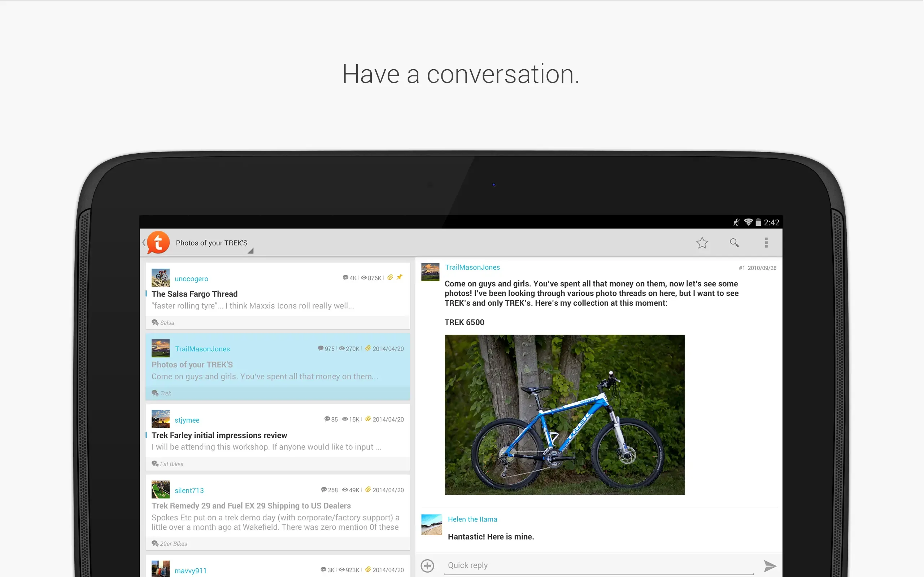Open the TrailMasonJones author link in the post
The height and width of the screenshot is (577, 924).
(472, 267)
